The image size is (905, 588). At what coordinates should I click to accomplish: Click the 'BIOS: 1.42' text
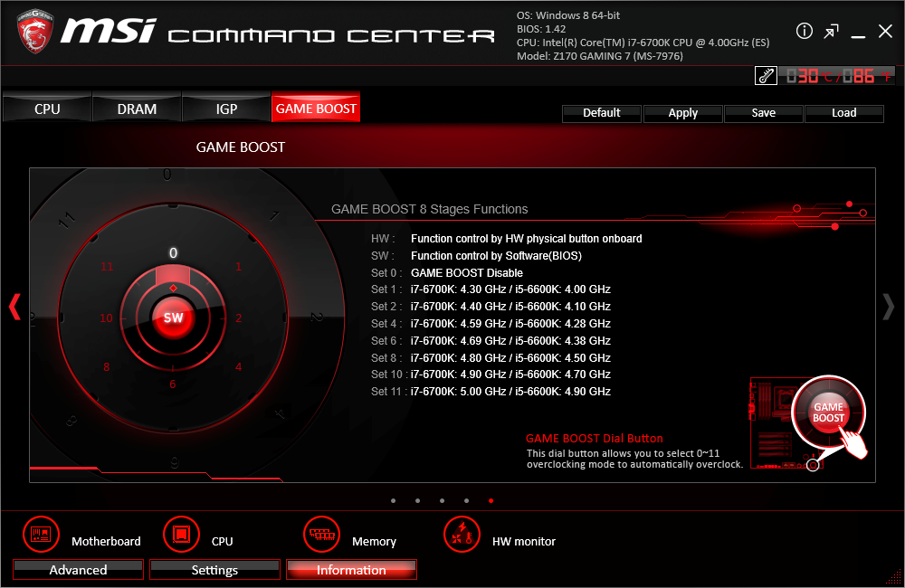[x=541, y=29]
